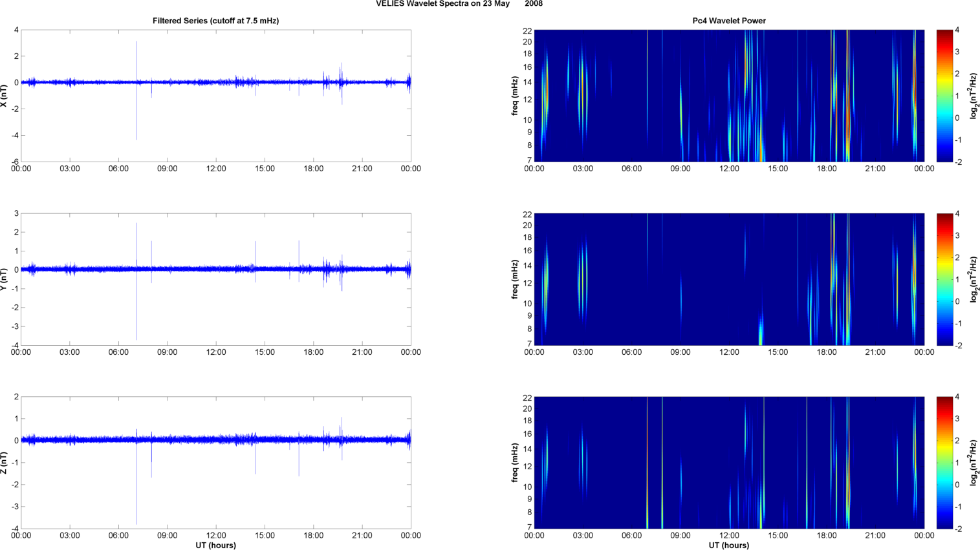Select the Filtered Series plot title

[x=215, y=21]
